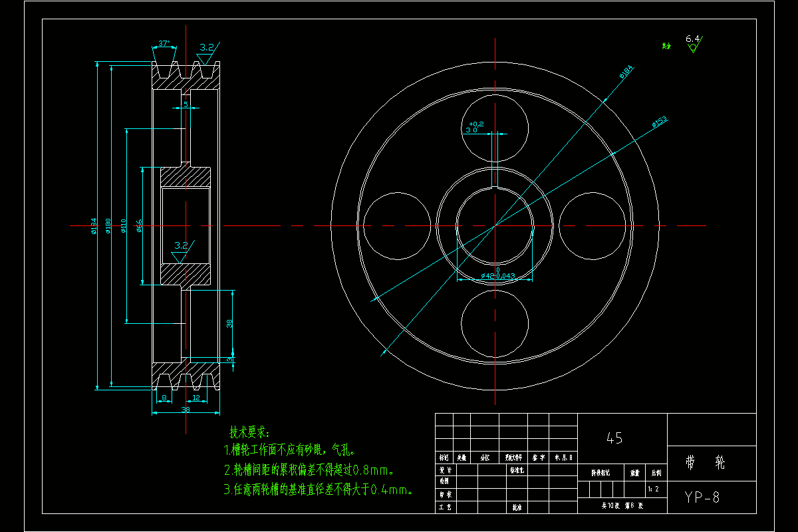The height and width of the screenshot is (532, 798).
Task: Click the 共10张 第8张 sheet count cell
Action: 622,505
